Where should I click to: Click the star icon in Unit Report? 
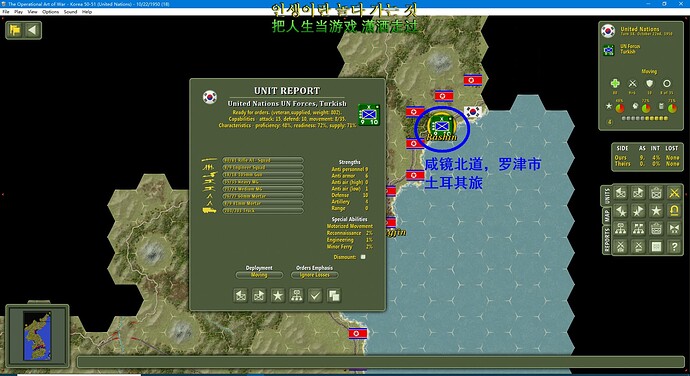click(278, 295)
